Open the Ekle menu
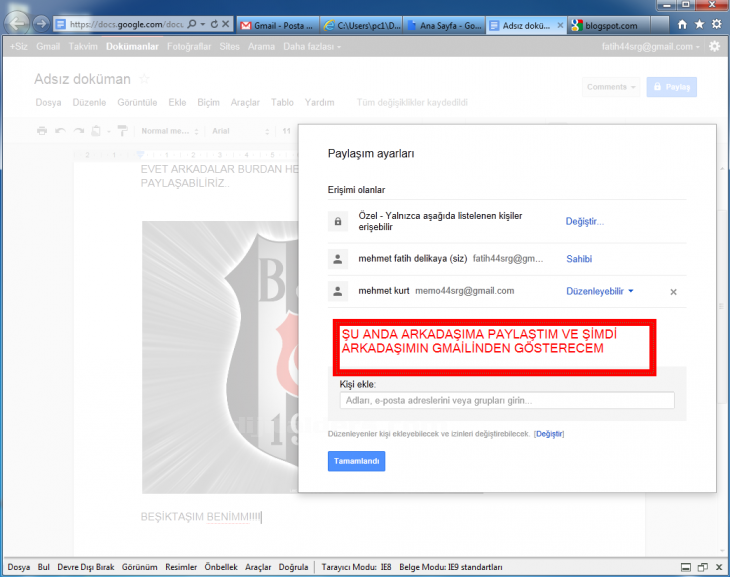The height and width of the screenshot is (577, 730). (177, 102)
